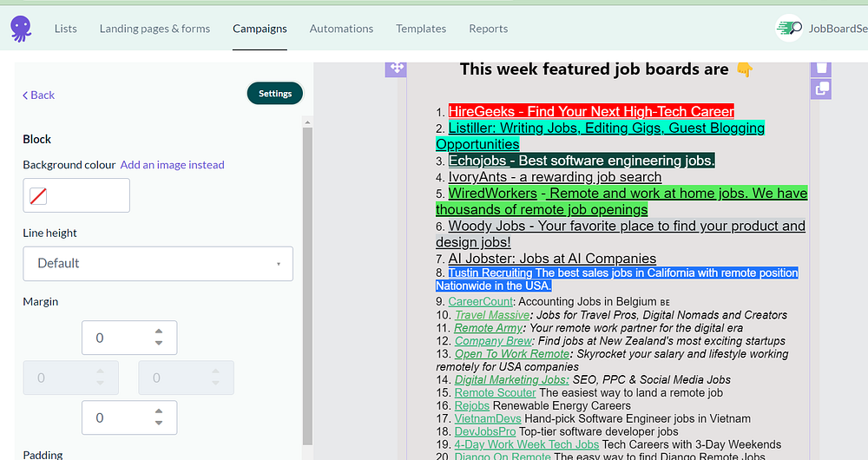Open Remote Scouter link
The width and height of the screenshot is (868, 460).
point(495,393)
